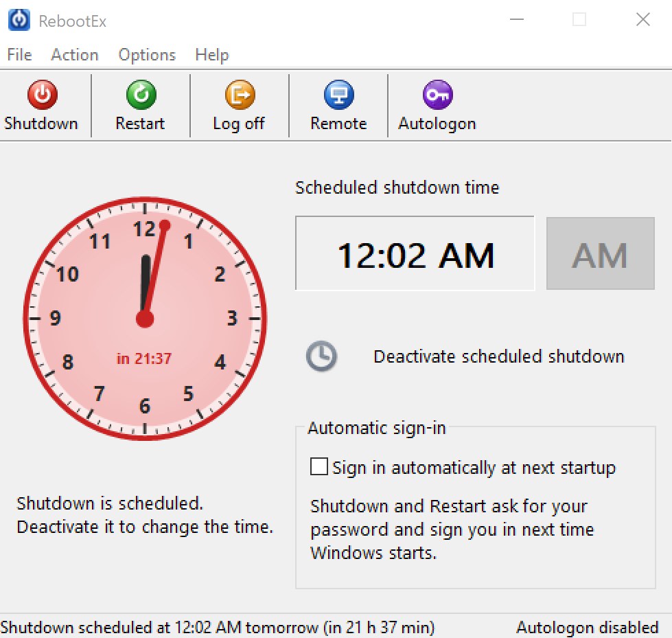This screenshot has height=638, width=672.
Task: Click the 'Automatic sign-in' group label
Action: pyautogui.click(x=377, y=428)
